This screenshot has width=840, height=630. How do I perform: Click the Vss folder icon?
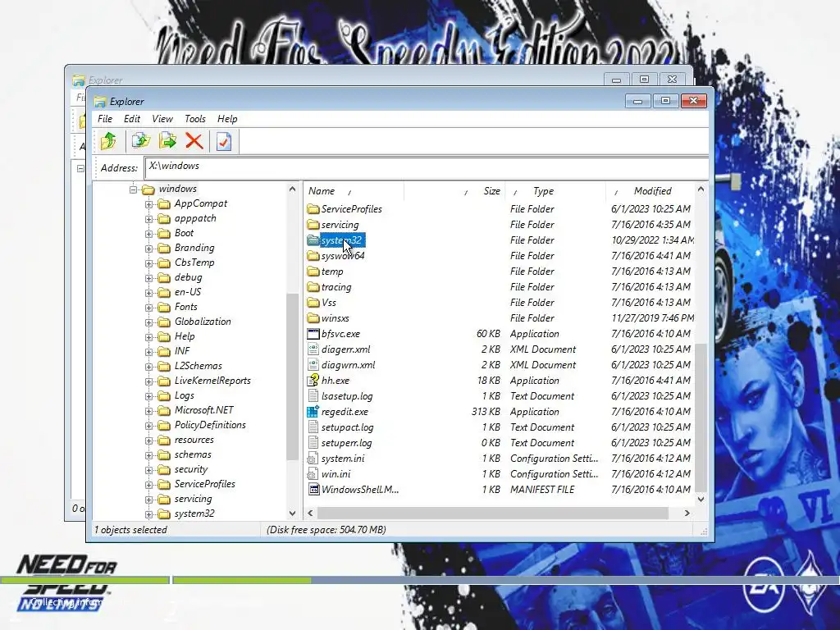pos(313,303)
